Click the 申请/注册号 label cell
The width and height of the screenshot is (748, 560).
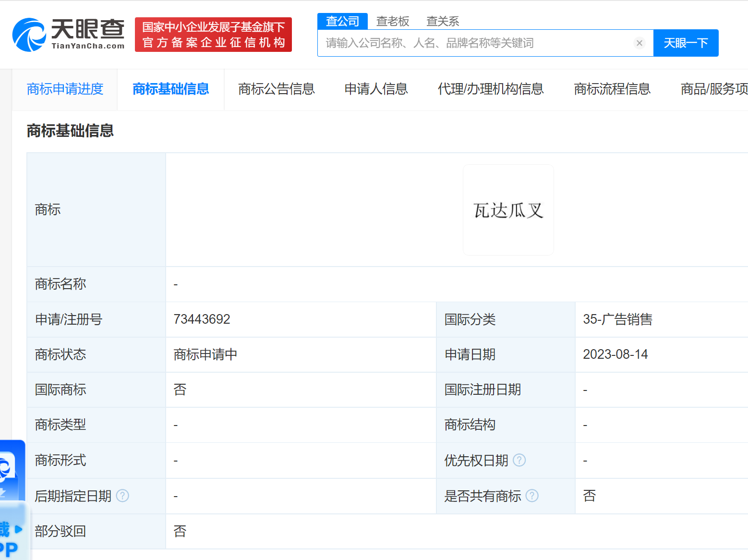(x=97, y=319)
